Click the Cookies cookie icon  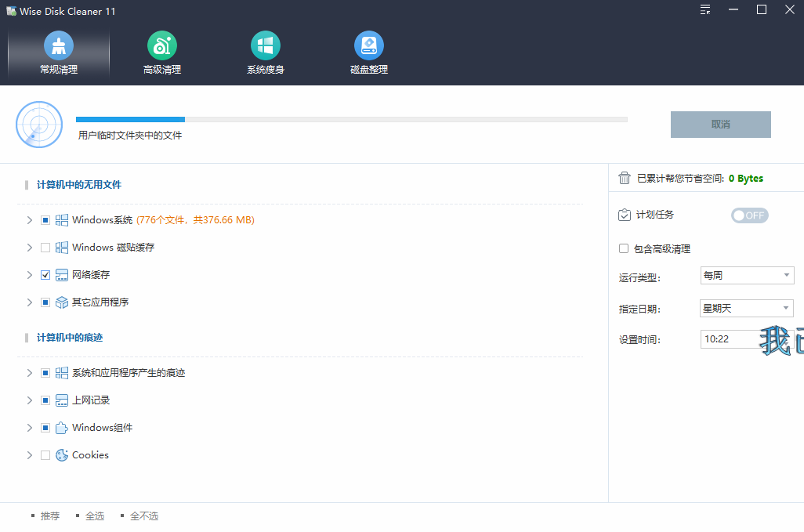coord(60,454)
